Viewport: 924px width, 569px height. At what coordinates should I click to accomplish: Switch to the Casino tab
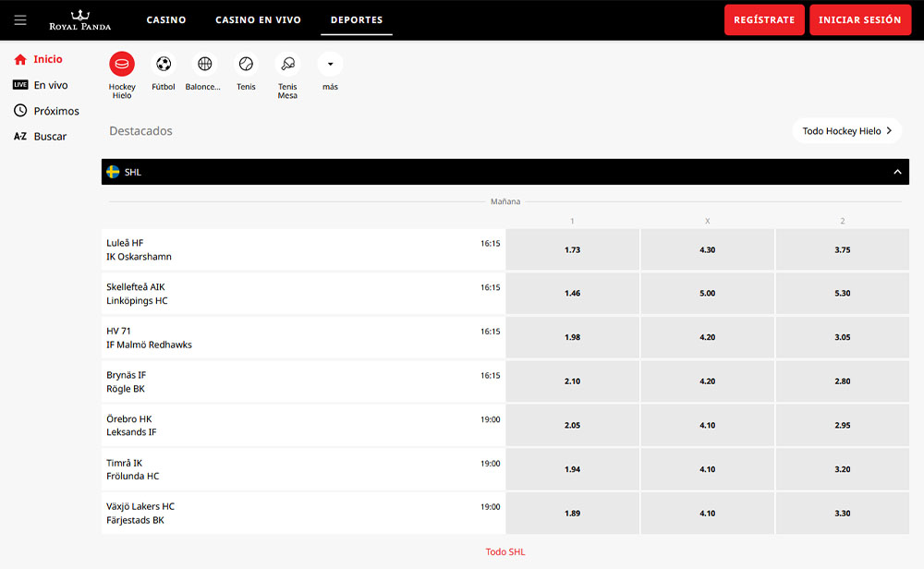click(166, 19)
